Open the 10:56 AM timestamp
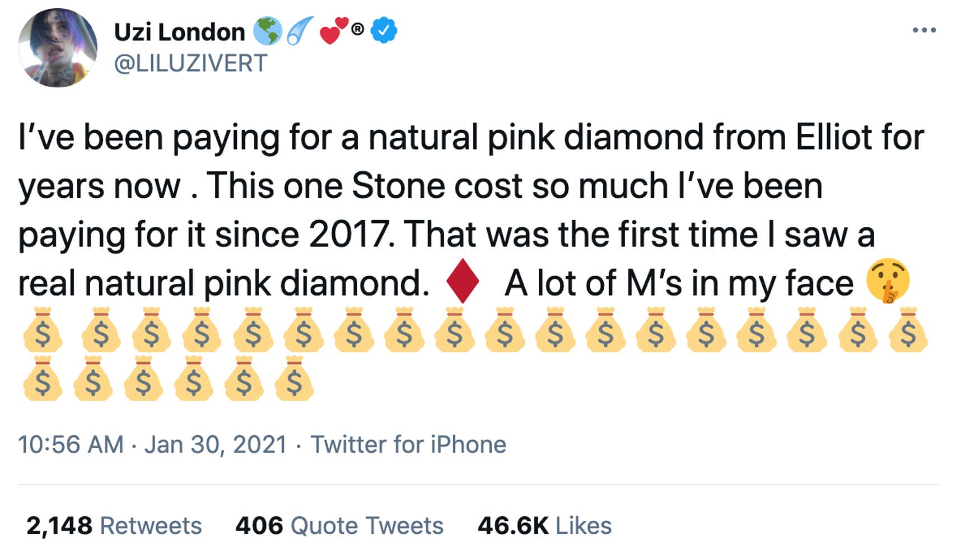 coord(71,445)
